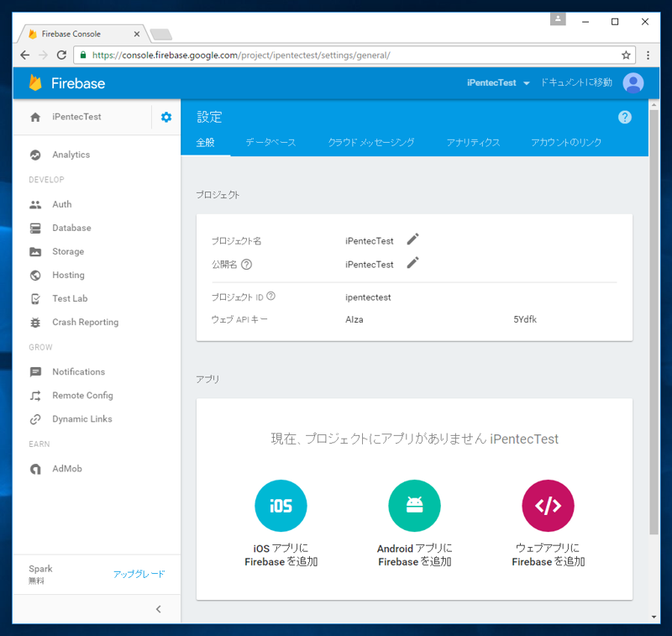Viewport: 672px width, 636px height.
Task: Click the scrollbar down arrow
Action: pos(654,617)
